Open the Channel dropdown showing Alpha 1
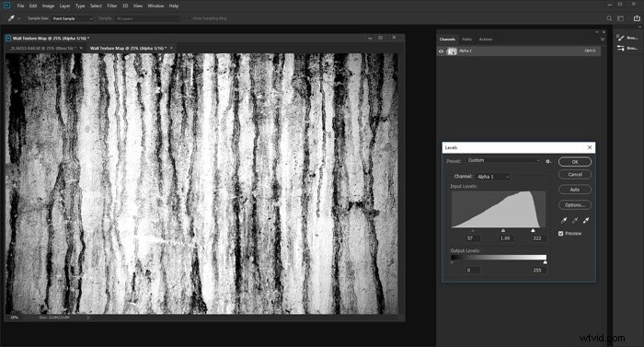This screenshot has height=347, width=644. 492,177
